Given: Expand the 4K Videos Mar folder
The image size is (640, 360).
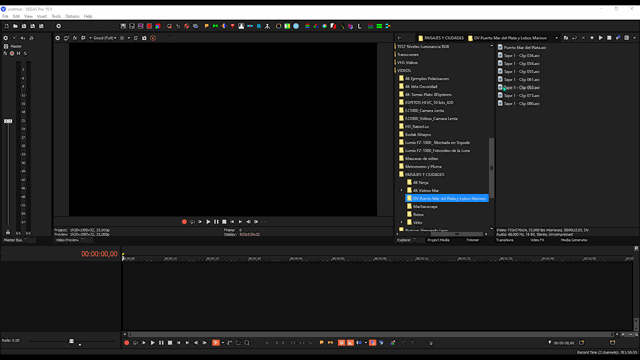Looking at the screenshot, I should [402, 191].
